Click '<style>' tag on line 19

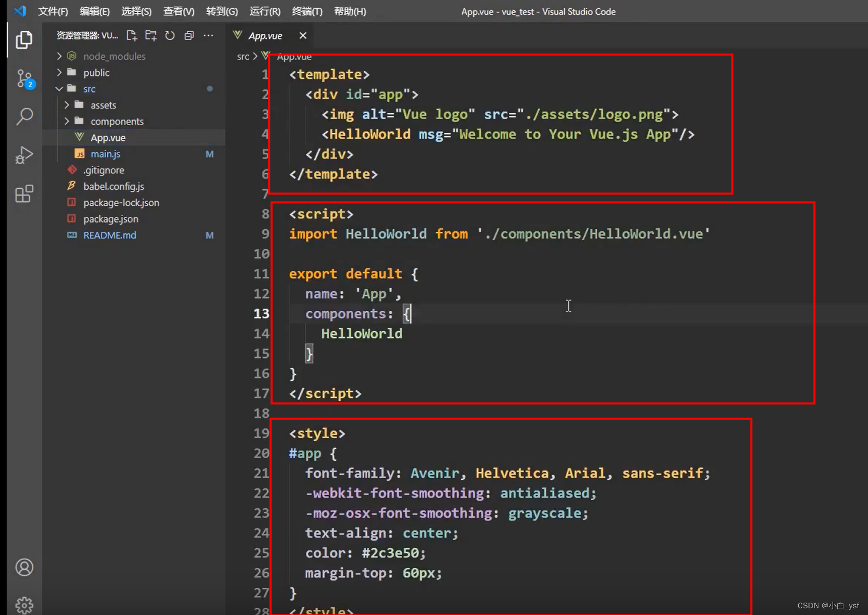[317, 433]
